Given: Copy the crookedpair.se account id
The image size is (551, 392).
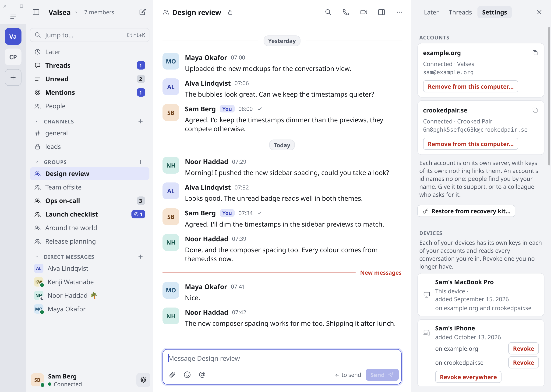Looking at the screenshot, I should click(x=535, y=110).
